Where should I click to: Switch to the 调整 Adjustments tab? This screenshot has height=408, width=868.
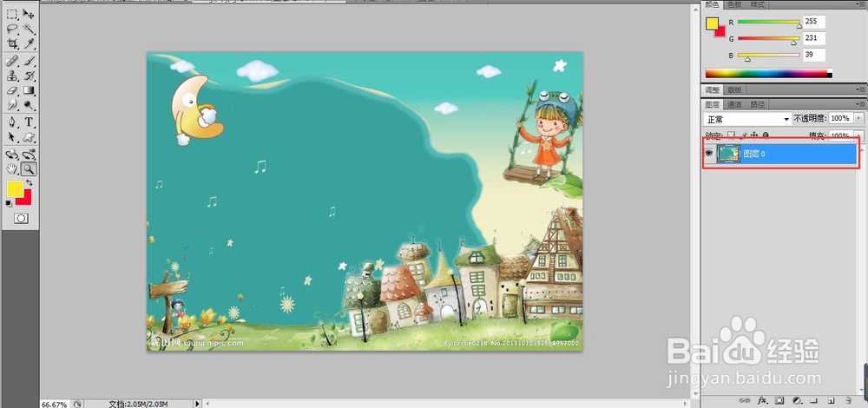712,89
